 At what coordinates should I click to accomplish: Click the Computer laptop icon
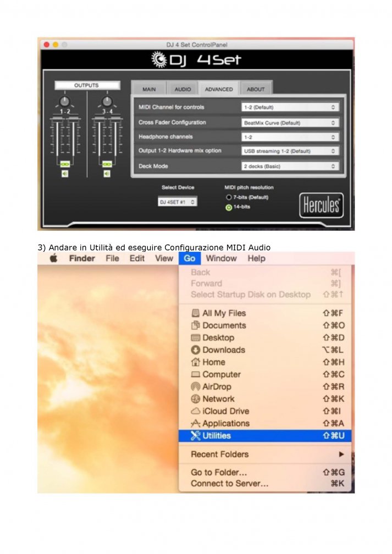click(x=196, y=374)
